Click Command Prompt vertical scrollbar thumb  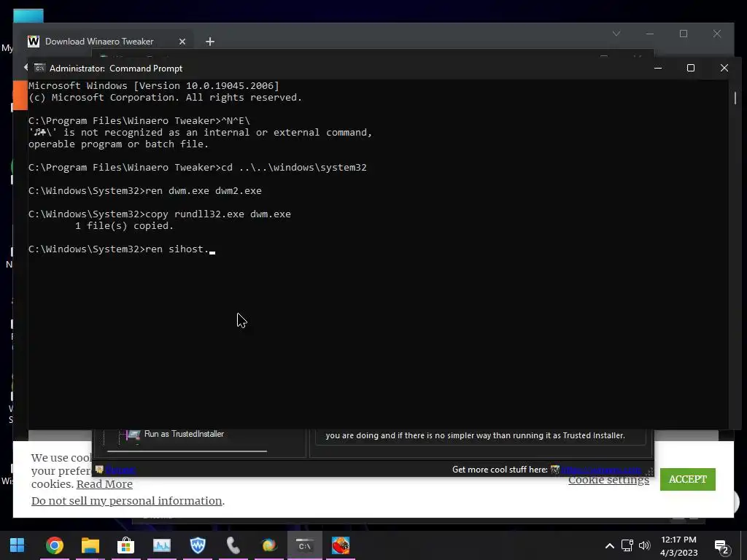click(735, 98)
